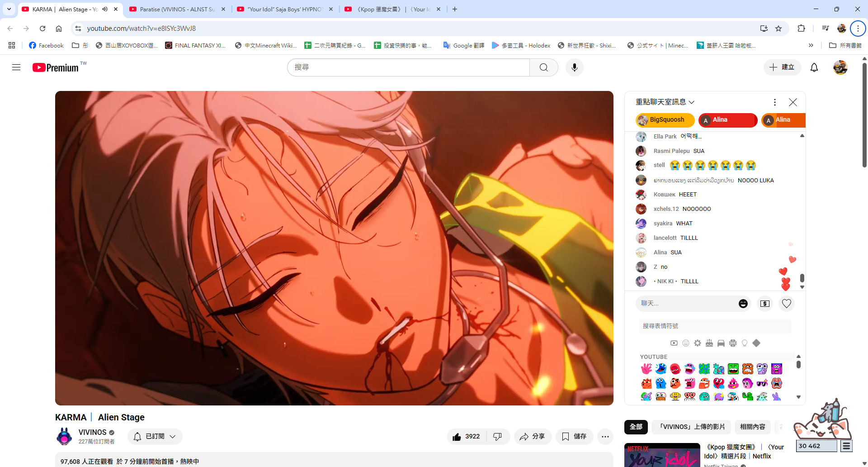Screen dimensions: 868x467
Task: Open the Super Chat dollar icon
Action: point(765,304)
